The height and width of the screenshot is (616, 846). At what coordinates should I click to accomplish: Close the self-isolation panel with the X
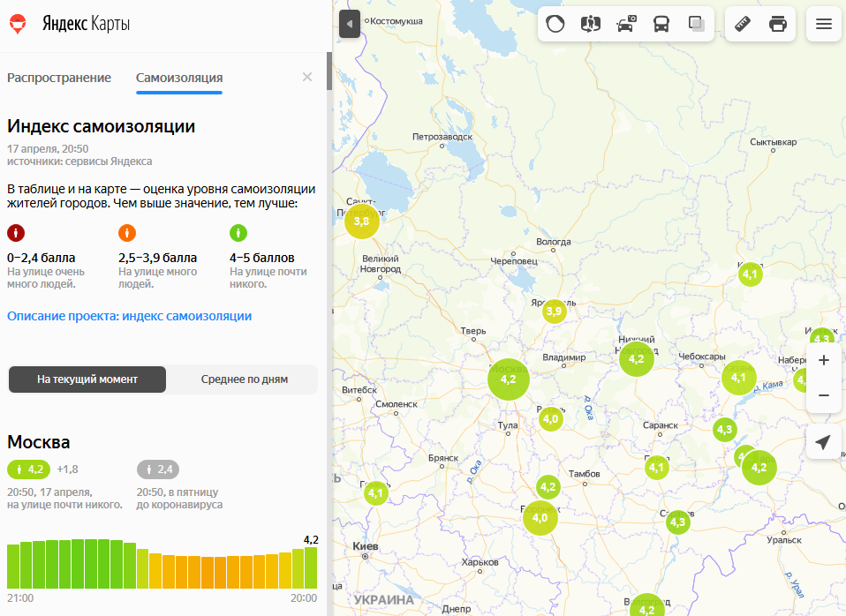(x=307, y=77)
